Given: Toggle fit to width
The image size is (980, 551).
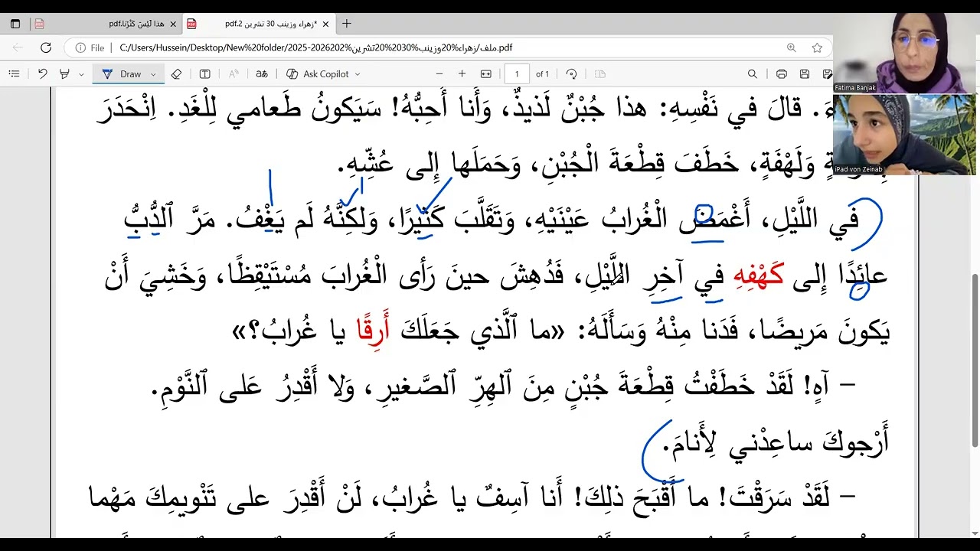Looking at the screenshot, I should click(485, 74).
